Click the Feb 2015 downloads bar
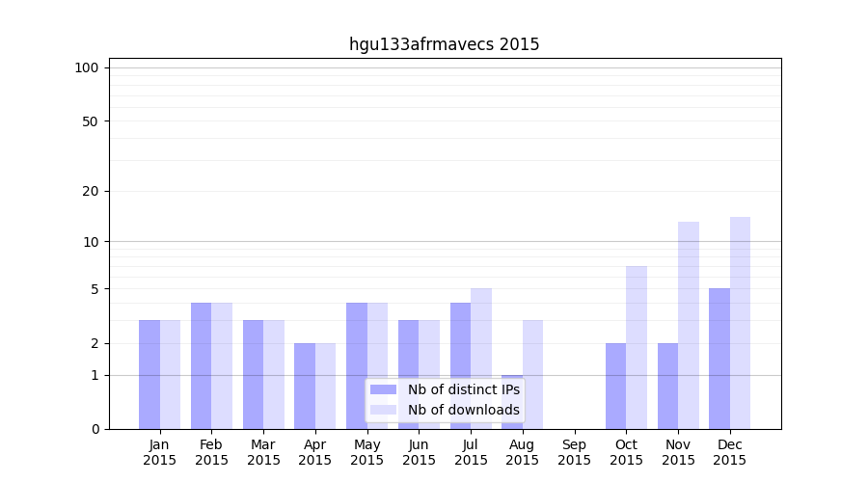868x482 pixels. (222, 366)
